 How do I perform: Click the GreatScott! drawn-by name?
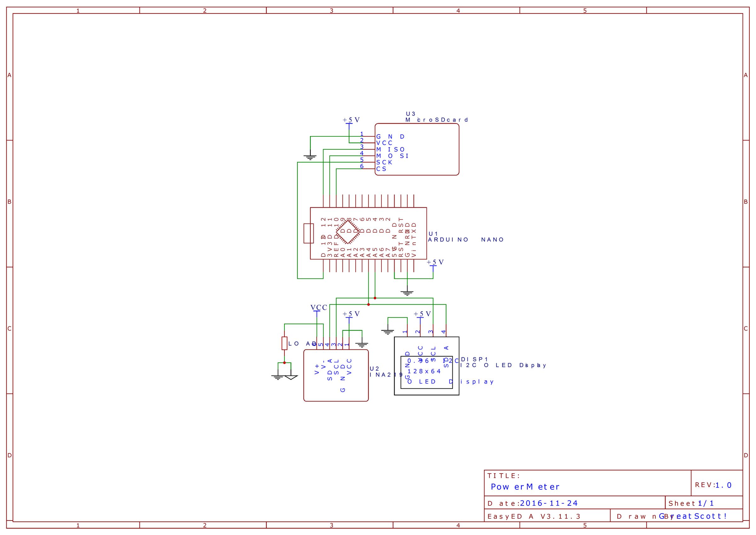[x=693, y=516]
